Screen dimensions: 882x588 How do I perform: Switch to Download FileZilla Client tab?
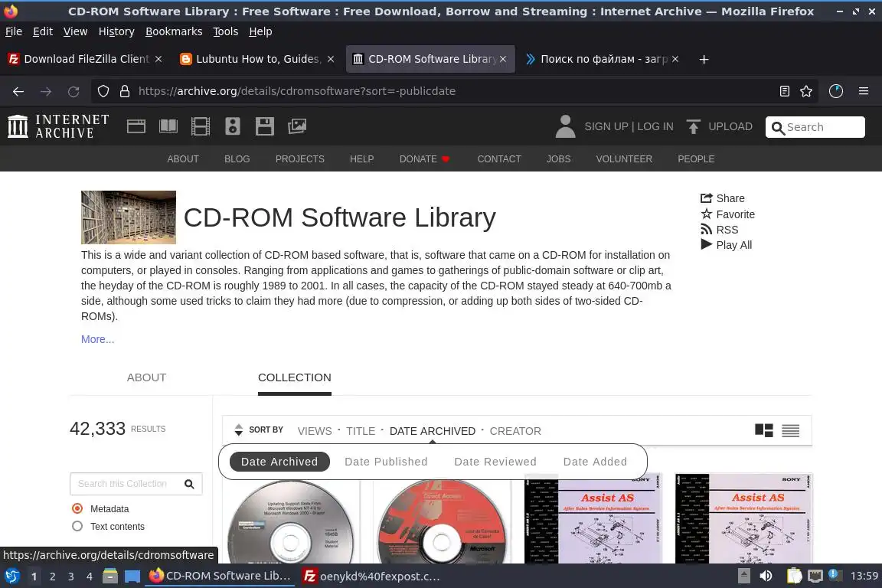click(86, 59)
